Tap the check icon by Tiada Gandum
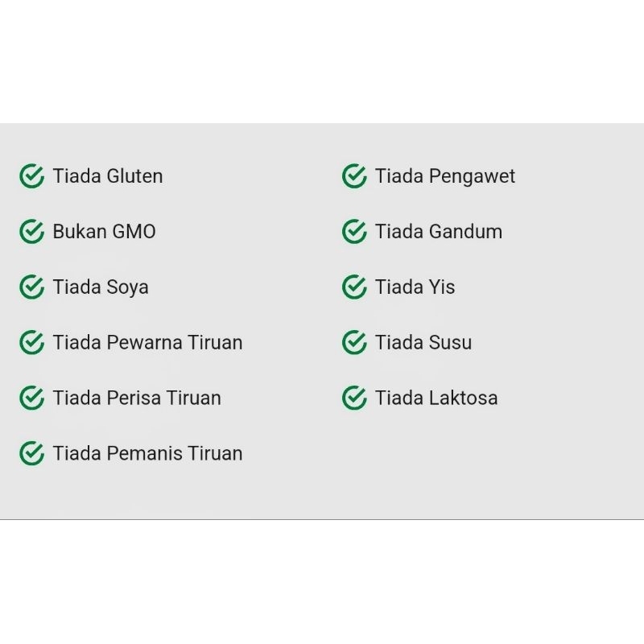The width and height of the screenshot is (644, 644). (x=354, y=232)
